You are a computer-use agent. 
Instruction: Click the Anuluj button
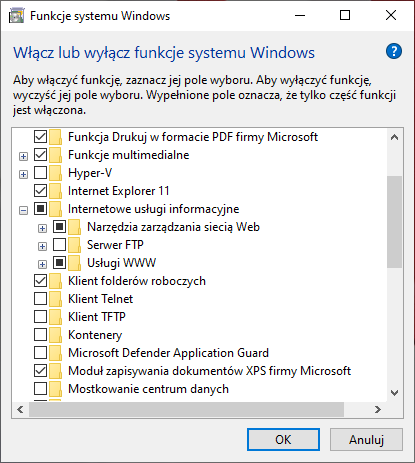coord(366,439)
